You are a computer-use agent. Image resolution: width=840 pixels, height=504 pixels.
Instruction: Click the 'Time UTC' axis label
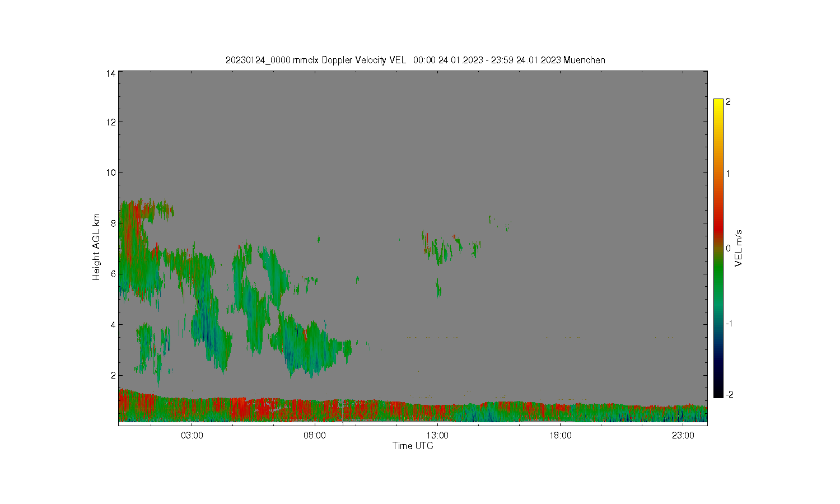pyautogui.click(x=413, y=446)
